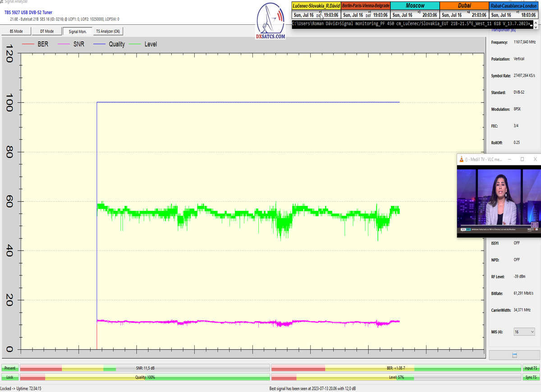
Task: Click the Input TS indicator
Action: pos(530,368)
